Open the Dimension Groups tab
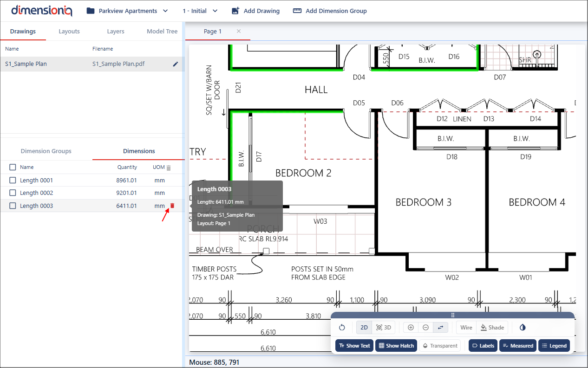The image size is (588, 368). [x=46, y=151]
